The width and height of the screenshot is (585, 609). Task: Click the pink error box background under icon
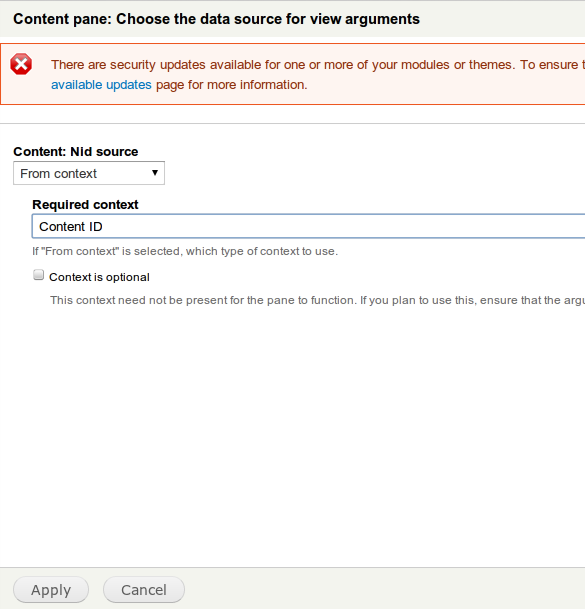(21, 90)
